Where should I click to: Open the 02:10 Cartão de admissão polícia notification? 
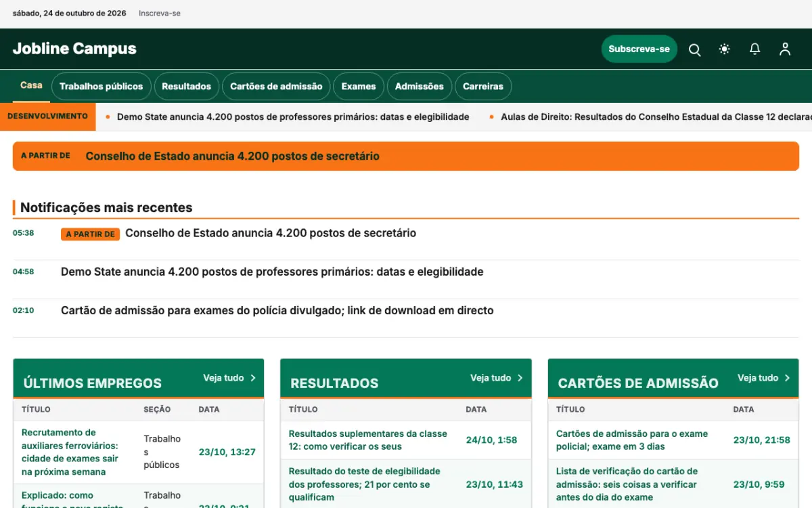[277, 310]
